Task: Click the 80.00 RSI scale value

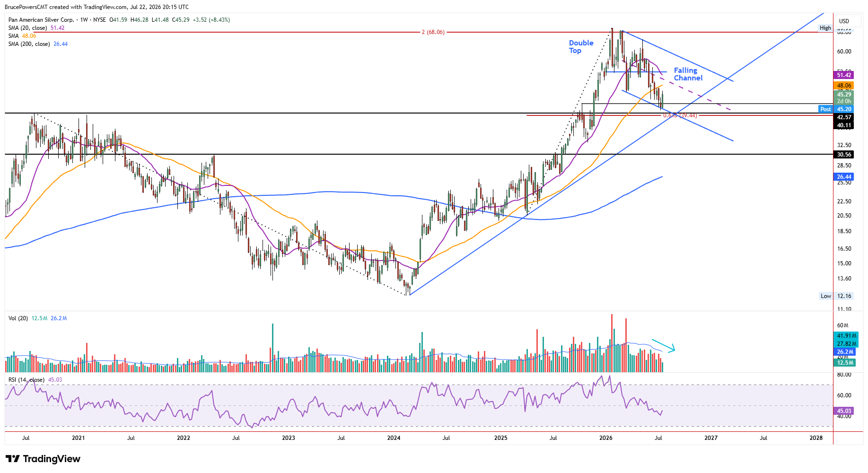Action: (x=844, y=375)
